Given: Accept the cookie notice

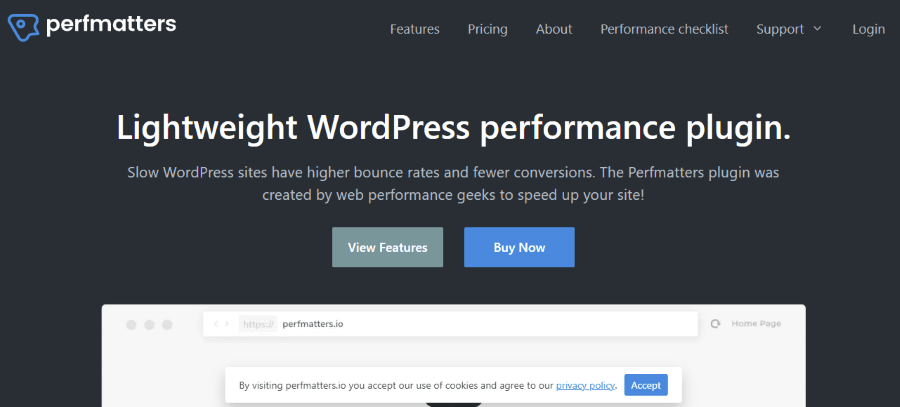Looking at the screenshot, I should (x=646, y=385).
